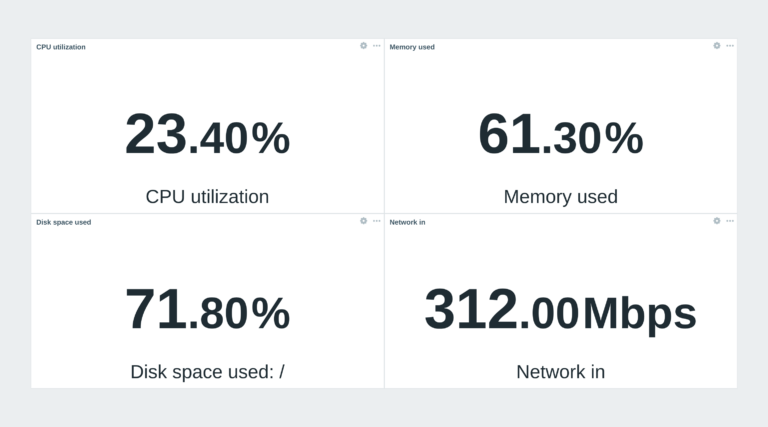Select the 312.00 Mbps network value
The width and height of the screenshot is (768, 427).
pyautogui.click(x=560, y=311)
